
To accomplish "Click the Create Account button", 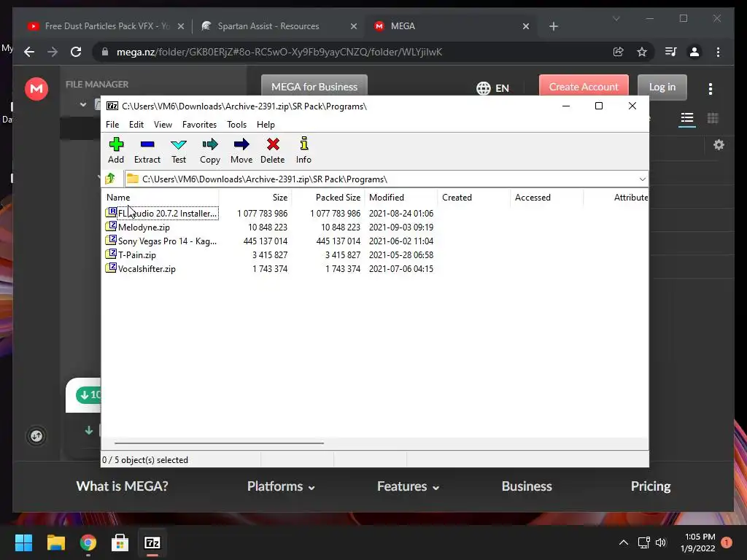I will click(584, 87).
